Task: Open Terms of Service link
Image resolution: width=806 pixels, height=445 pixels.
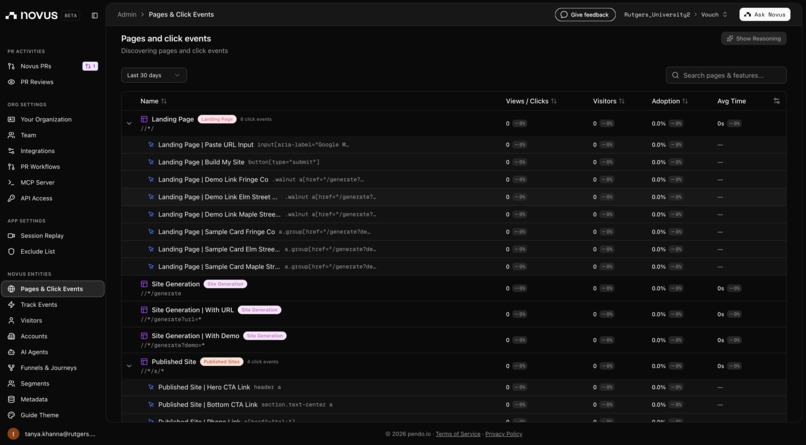Action: tap(457, 434)
